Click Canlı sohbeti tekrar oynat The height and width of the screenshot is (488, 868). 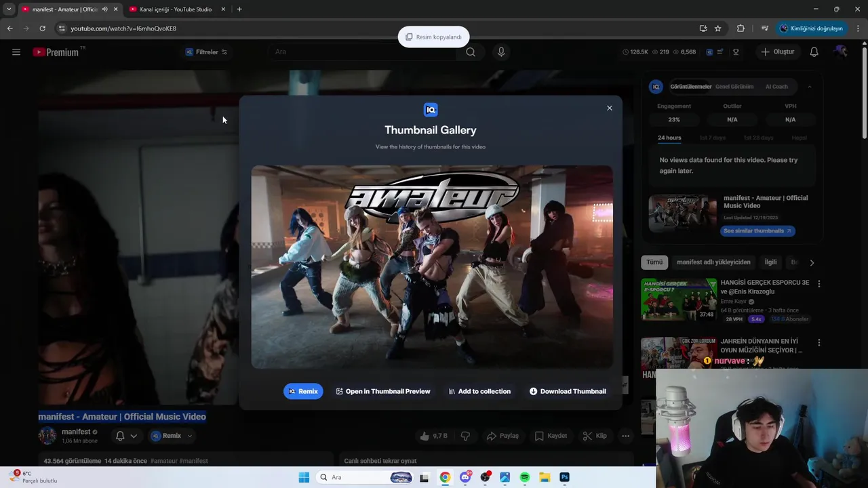click(380, 461)
